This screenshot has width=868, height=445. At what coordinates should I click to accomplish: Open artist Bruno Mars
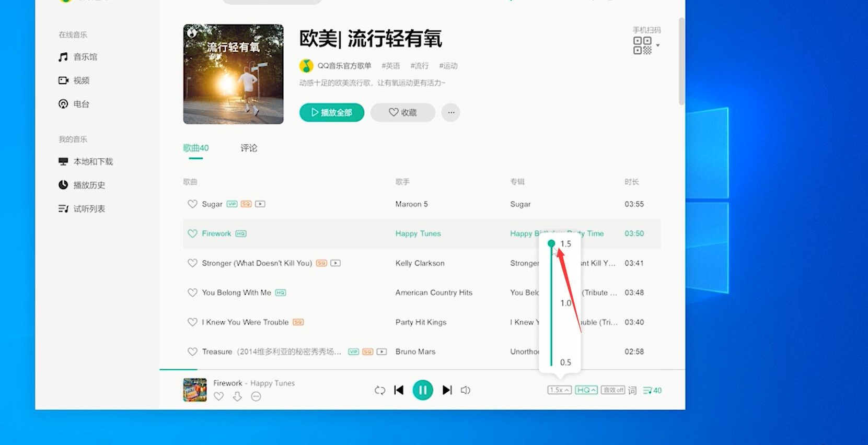415,352
